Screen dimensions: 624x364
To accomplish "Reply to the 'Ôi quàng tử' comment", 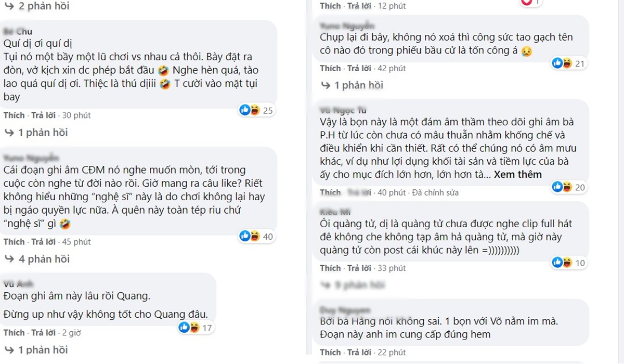I will (x=359, y=268).
